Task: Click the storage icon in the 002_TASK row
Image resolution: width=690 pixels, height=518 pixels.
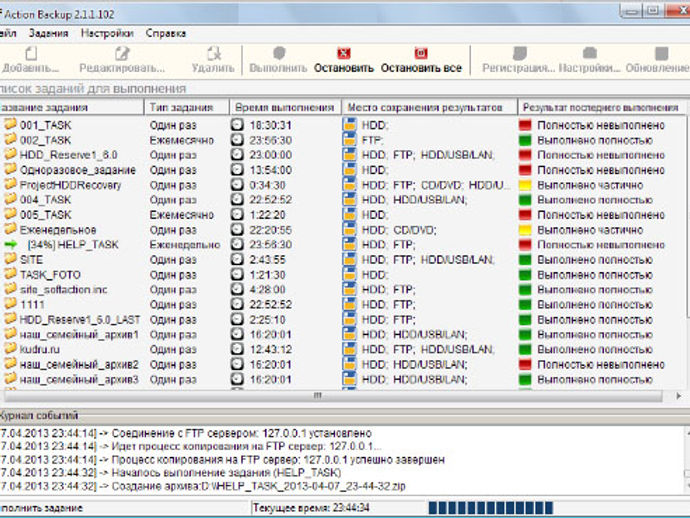Action: [349, 140]
